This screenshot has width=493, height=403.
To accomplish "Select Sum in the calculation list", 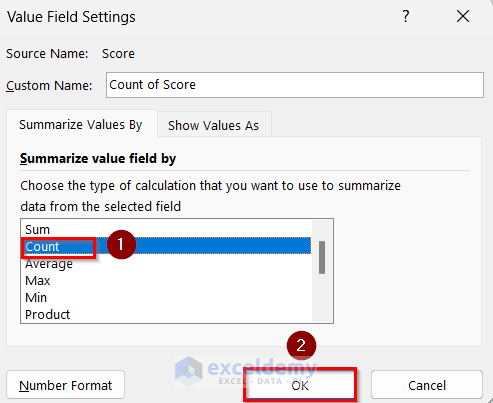I will pos(167,229).
